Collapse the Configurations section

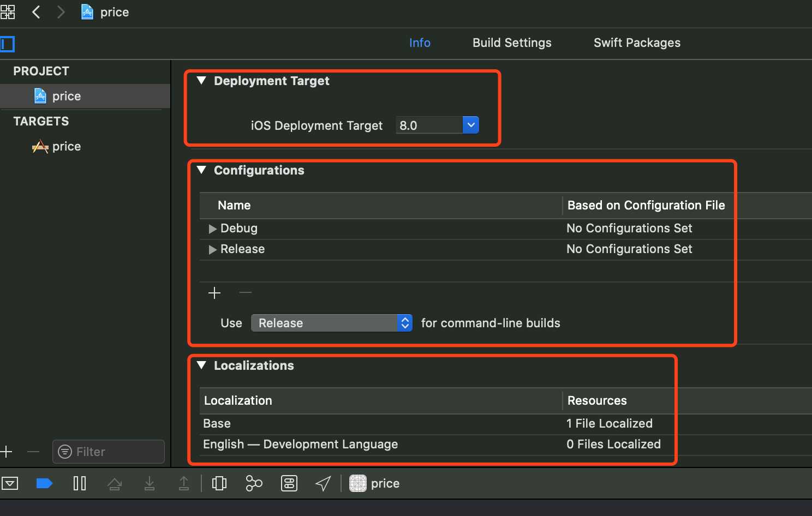click(x=201, y=170)
